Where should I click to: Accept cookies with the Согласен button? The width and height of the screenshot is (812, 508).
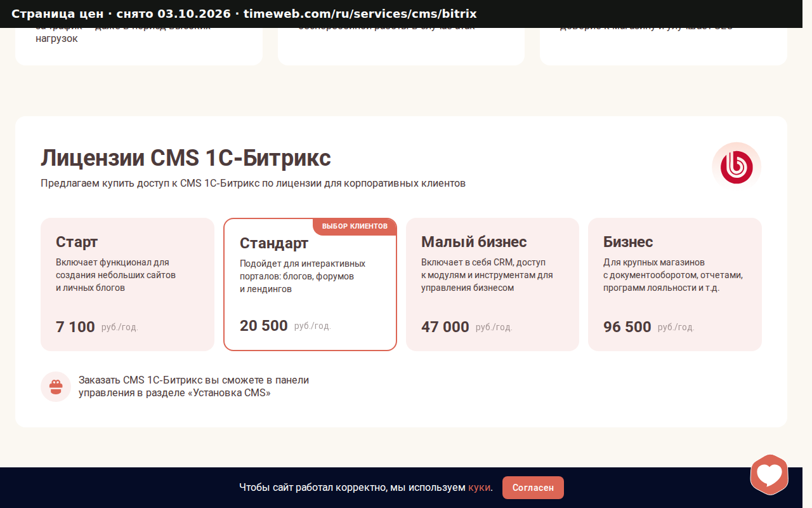click(533, 488)
